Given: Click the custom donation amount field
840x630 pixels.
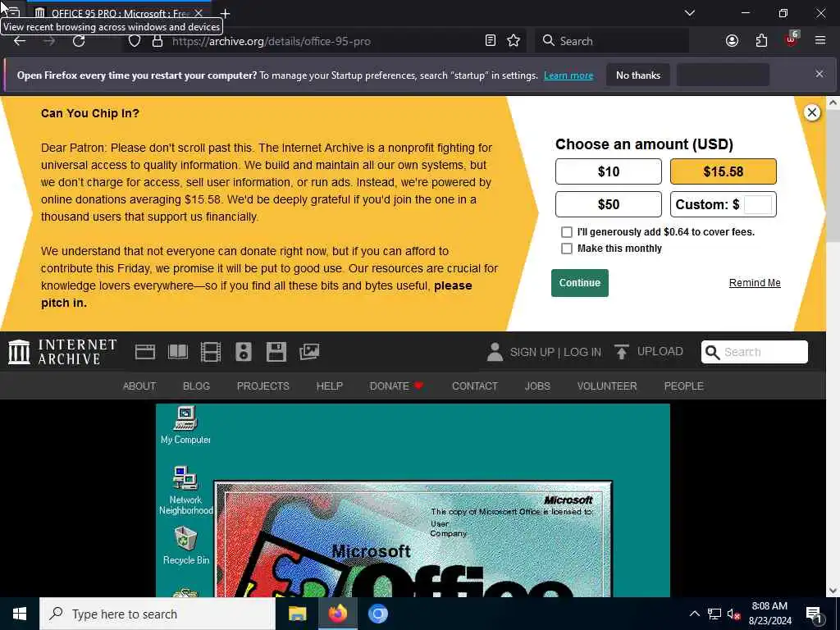Looking at the screenshot, I should 758,204.
